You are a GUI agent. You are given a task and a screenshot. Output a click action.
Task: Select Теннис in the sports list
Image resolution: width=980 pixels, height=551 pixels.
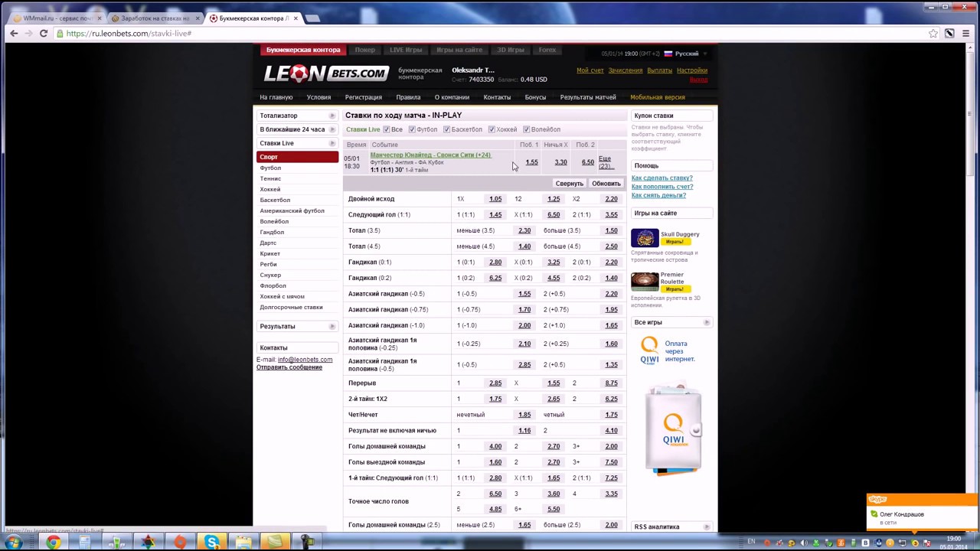(x=270, y=178)
